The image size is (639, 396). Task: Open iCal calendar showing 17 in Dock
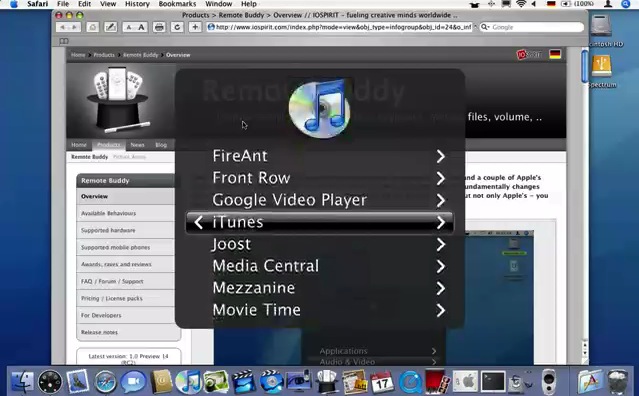tap(382, 382)
